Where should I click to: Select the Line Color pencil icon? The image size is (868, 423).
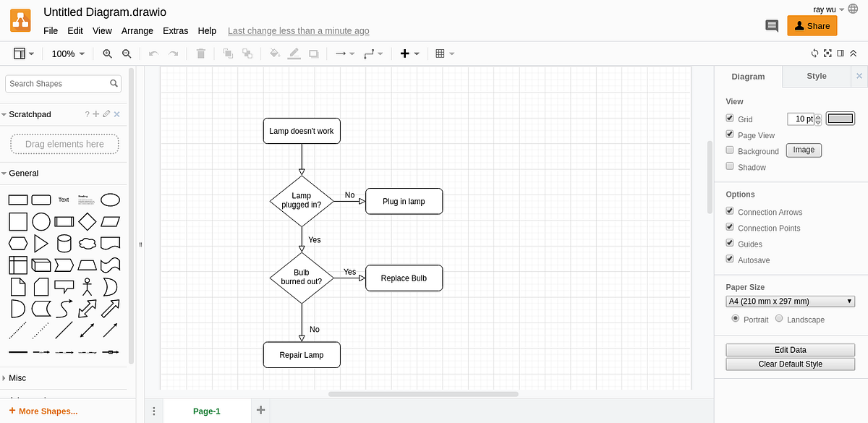[294, 54]
